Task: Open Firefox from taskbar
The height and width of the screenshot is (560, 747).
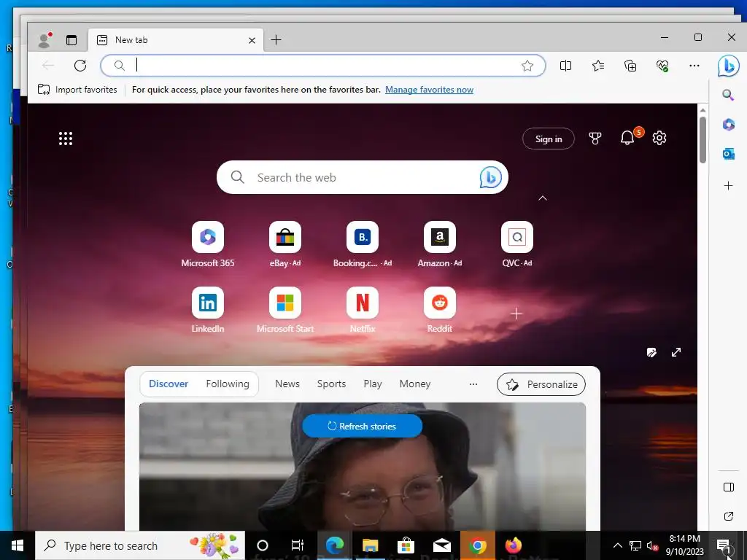Action: pos(513,545)
